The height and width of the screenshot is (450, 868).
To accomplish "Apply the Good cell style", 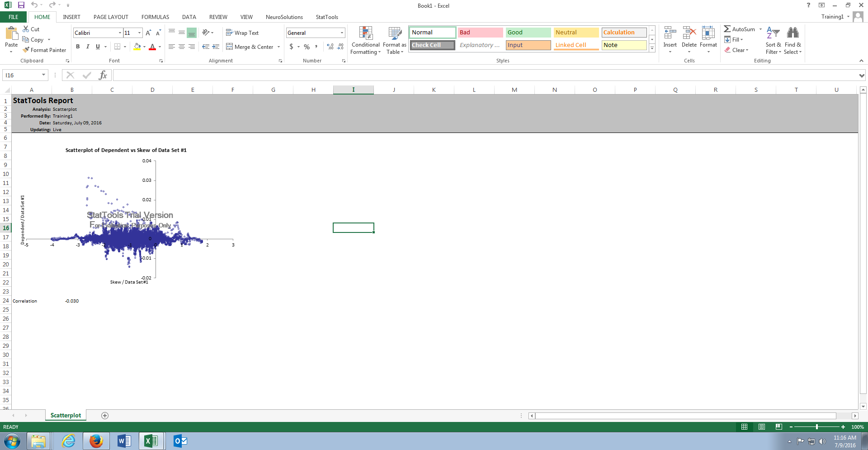I will 528,32.
